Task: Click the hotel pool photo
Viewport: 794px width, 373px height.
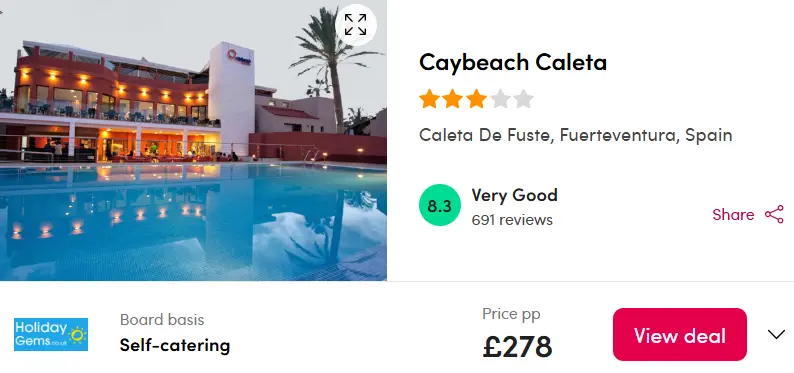Action: 193,140
